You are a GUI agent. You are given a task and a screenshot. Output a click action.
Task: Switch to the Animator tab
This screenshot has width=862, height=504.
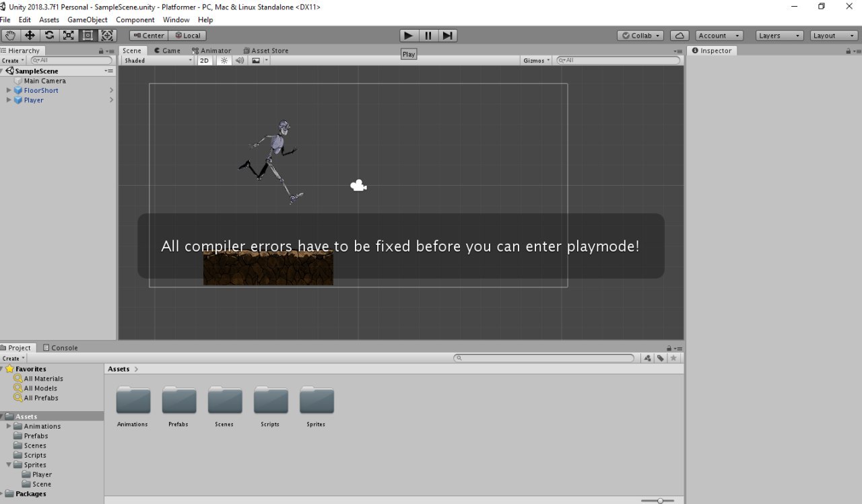pyautogui.click(x=211, y=50)
